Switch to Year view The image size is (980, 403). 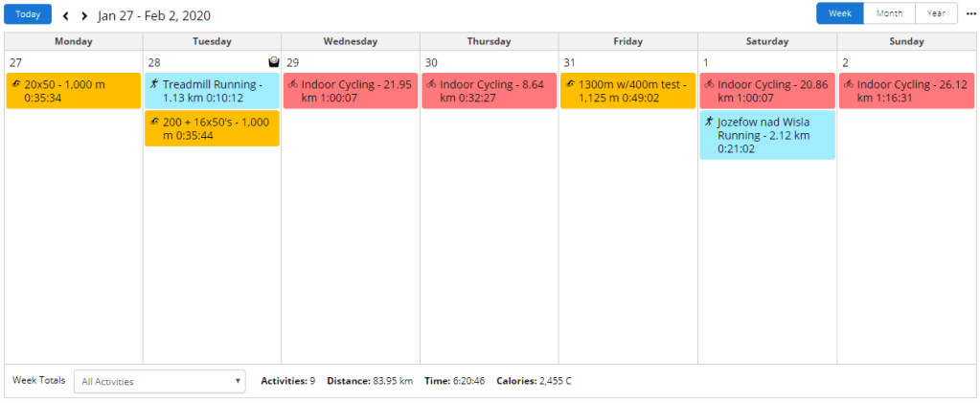pos(936,13)
